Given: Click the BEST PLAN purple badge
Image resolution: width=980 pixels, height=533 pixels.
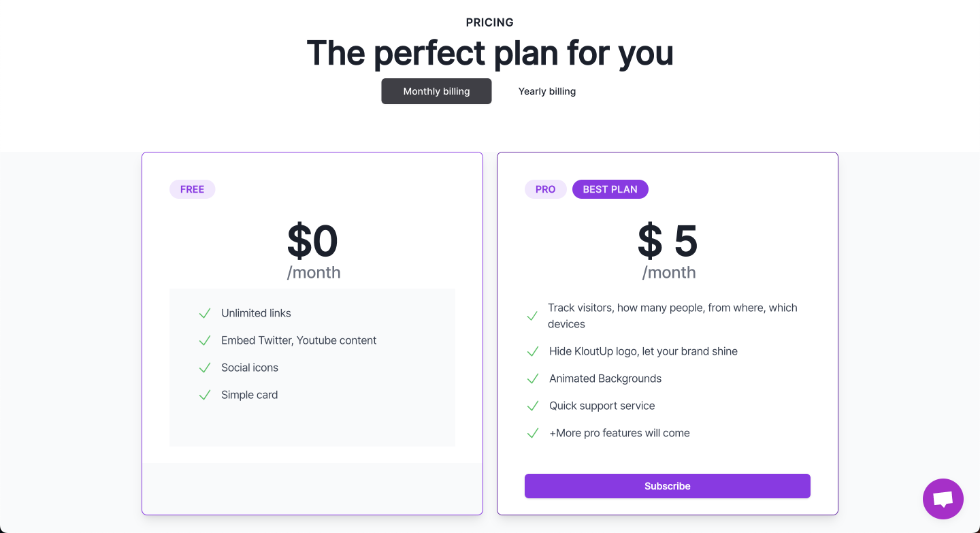Looking at the screenshot, I should [610, 189].
